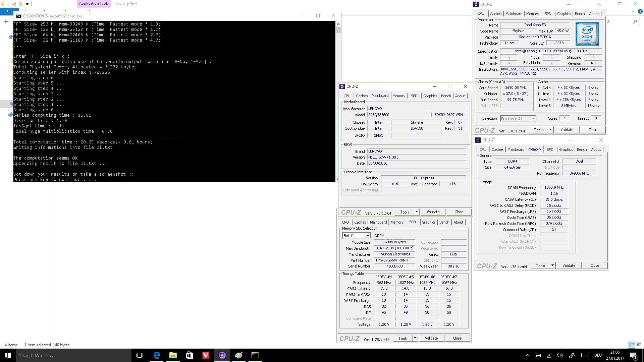Click CPU-Z Memory window title icon
This screenshot has height=362, width=644.
[478, 140]
